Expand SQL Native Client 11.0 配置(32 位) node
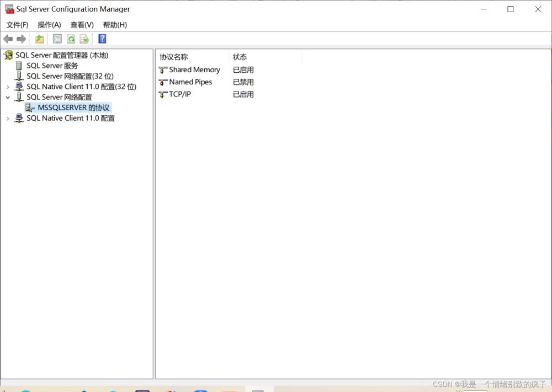Screen dimensions: 552x392 click(x=8, y=87)
